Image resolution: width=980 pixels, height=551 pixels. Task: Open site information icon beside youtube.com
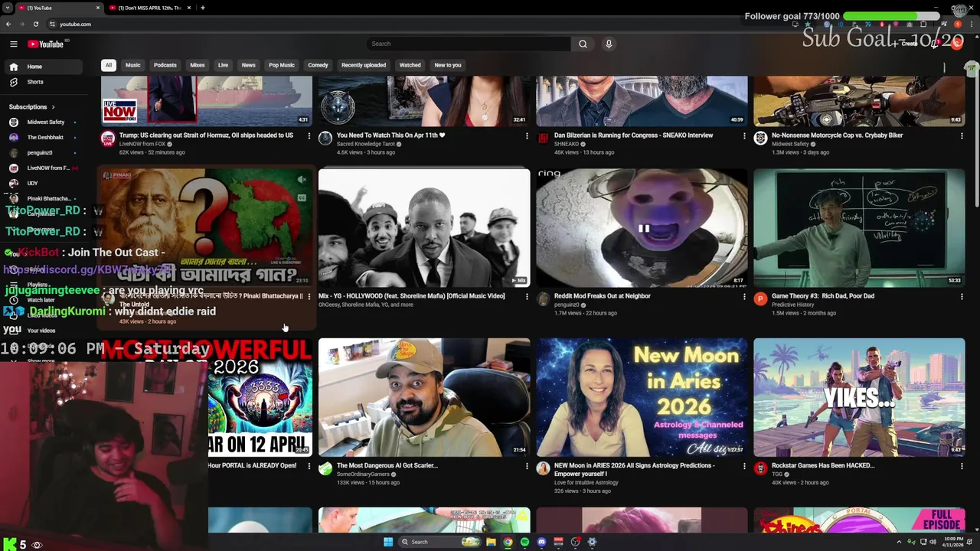51,24
